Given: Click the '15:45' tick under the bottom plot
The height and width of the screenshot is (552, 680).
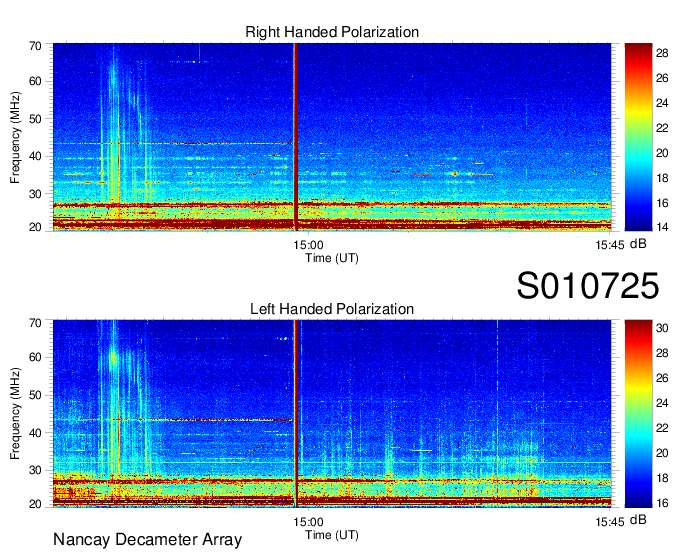Looking at the screenshot, I should pos(610,522).
